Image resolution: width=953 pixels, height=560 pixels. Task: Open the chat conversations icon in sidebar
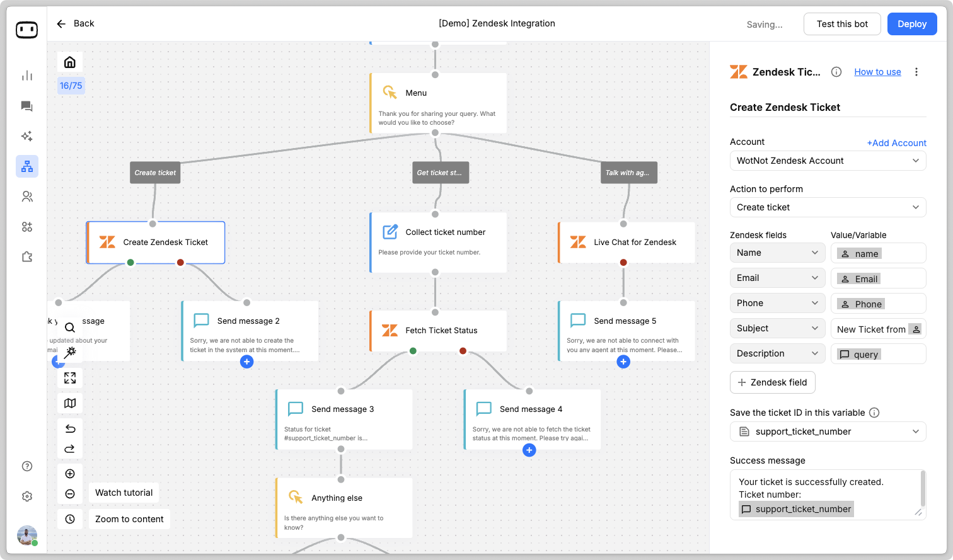coord(27,106)
